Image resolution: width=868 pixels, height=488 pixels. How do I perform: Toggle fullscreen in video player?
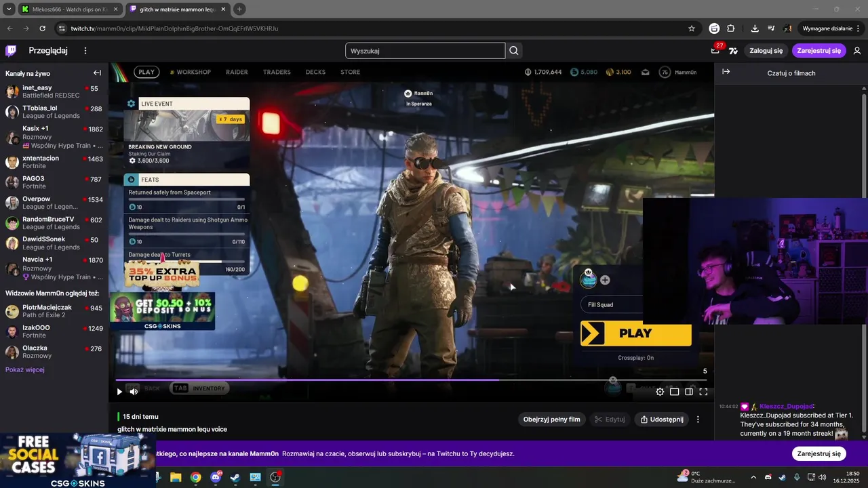[x=703, y=391]
